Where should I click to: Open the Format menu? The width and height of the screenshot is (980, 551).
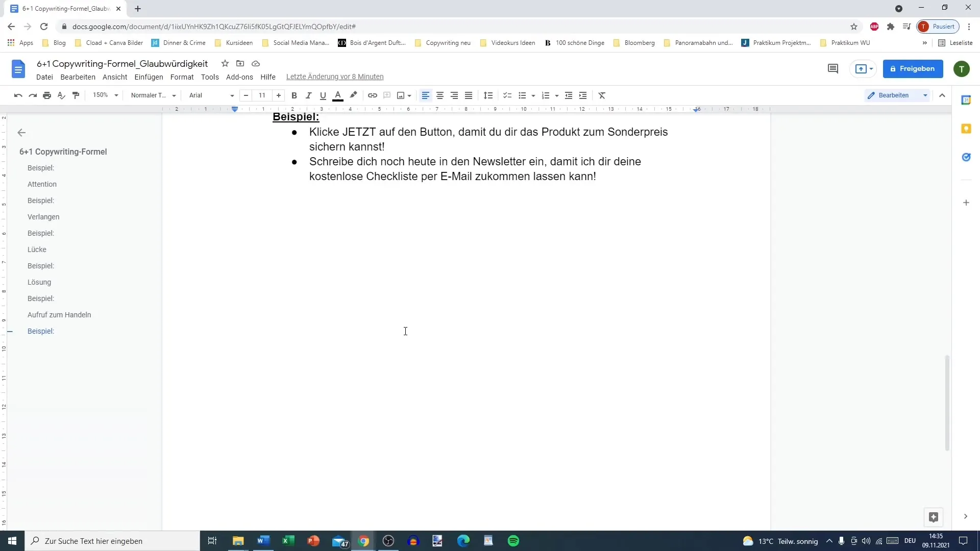coord(182,77)
